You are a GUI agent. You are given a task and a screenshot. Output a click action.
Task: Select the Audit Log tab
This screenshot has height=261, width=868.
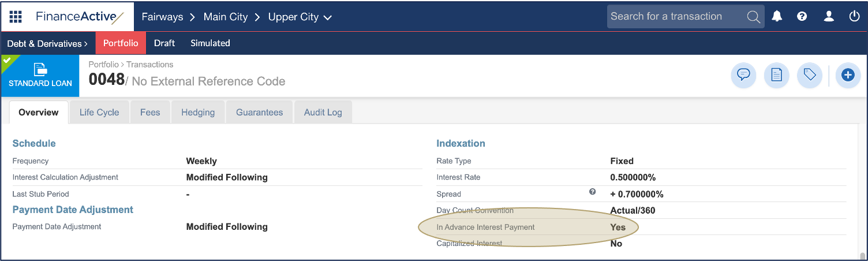coord(323,113)
